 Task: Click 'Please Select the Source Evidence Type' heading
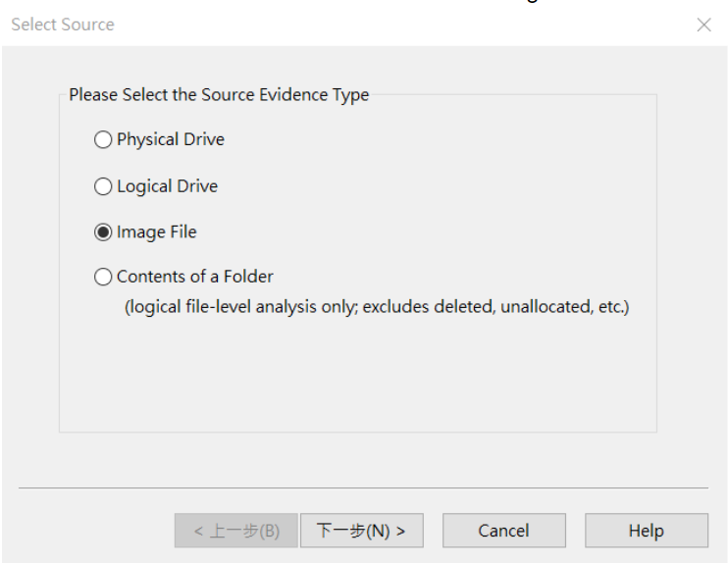[x=219, y=95]
